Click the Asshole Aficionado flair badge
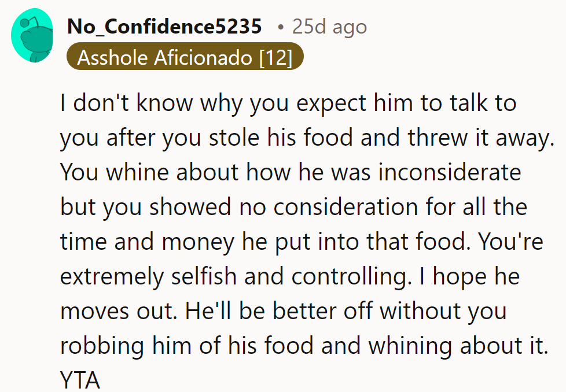The height and width of the screenshot is (392, 566). [185, 58]
